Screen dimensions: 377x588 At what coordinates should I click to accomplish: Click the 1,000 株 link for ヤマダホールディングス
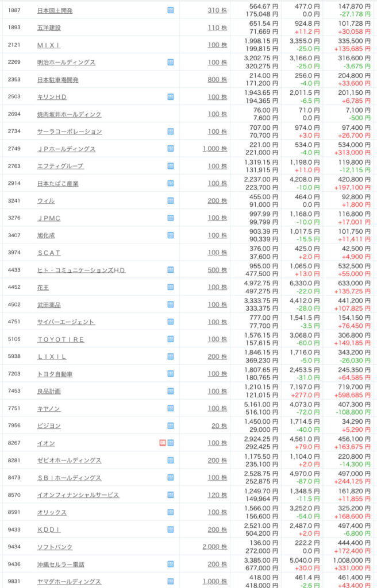[x=215, y=582]
